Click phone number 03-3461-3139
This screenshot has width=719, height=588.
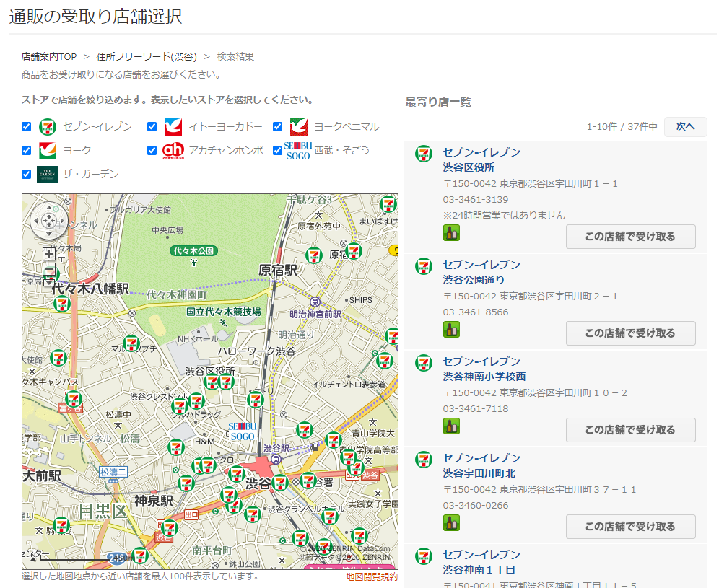476,199
